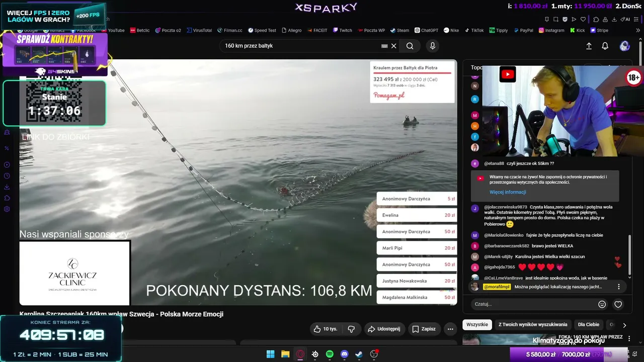
Task: Click username @jolaczerwinska9873 in chat
Action: coord(506,207)
